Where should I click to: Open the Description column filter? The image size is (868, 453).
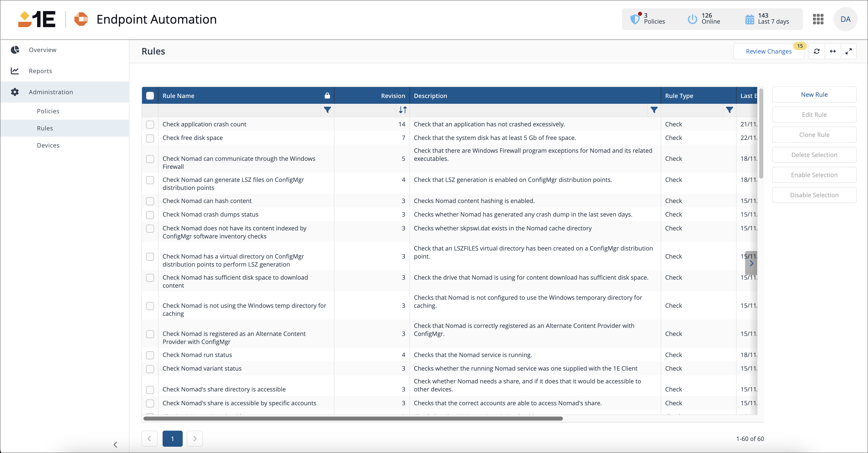tap(654, 110)
